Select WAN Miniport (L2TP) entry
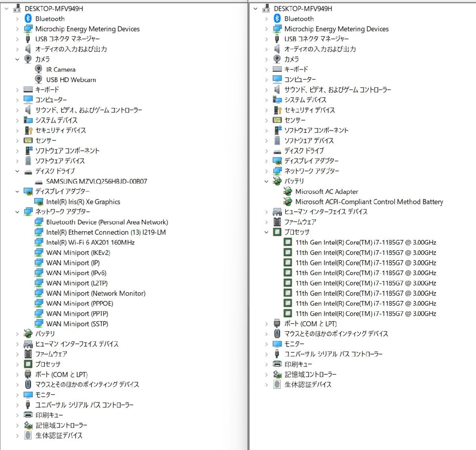This screenshot has height=450, width=476. (x=77, y=283)
